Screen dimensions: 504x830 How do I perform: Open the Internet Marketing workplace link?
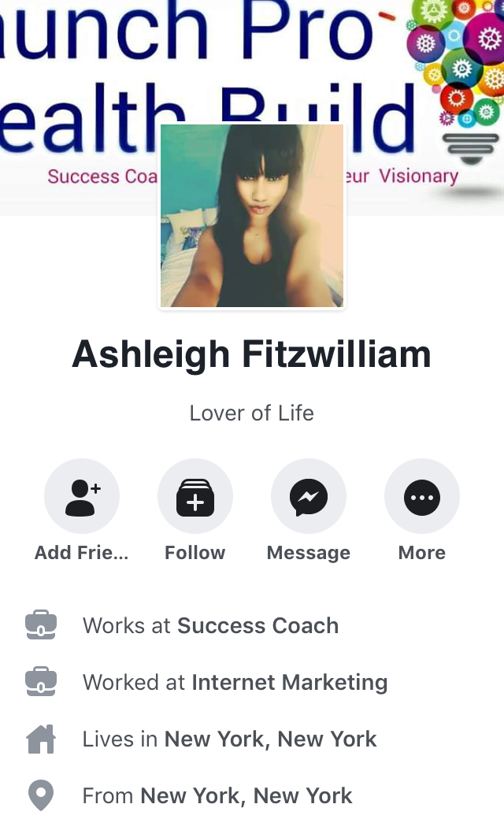pyautogui.click(x=290, y=682)
